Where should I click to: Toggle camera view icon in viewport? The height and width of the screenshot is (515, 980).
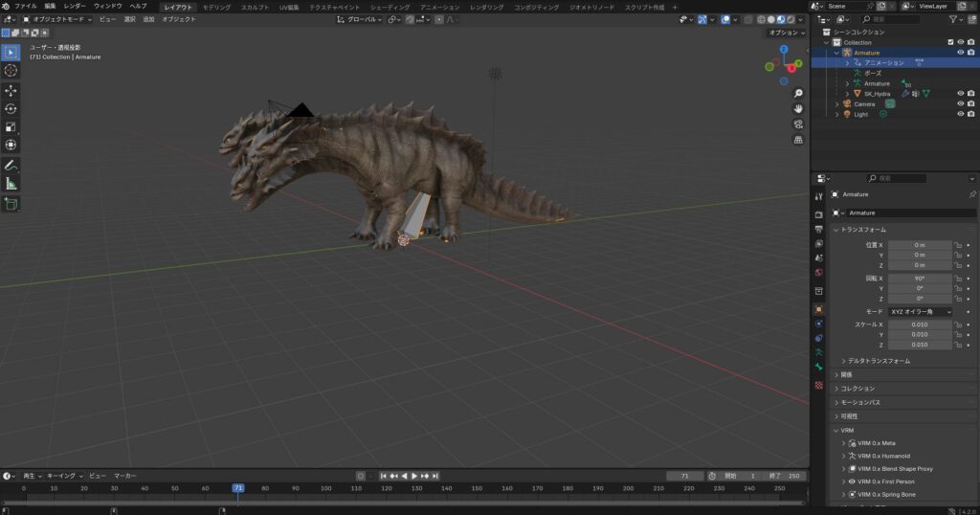pos(798,124)
